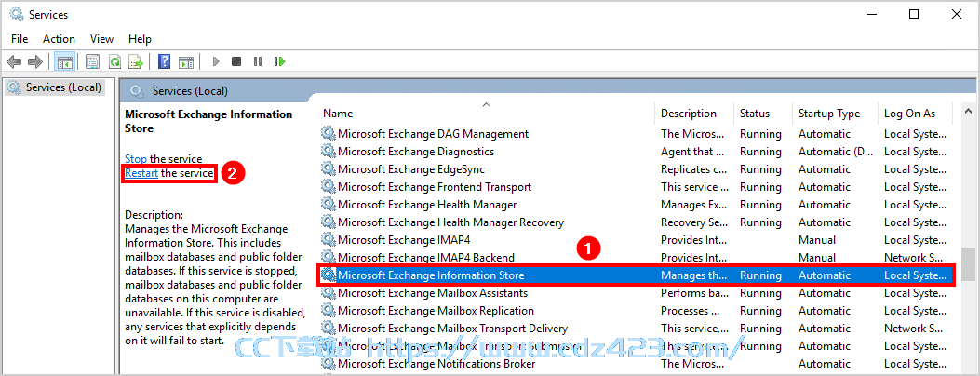Open the Action menu
The image size is (980, 376).
pyautogui.click(x=59, y=39)
